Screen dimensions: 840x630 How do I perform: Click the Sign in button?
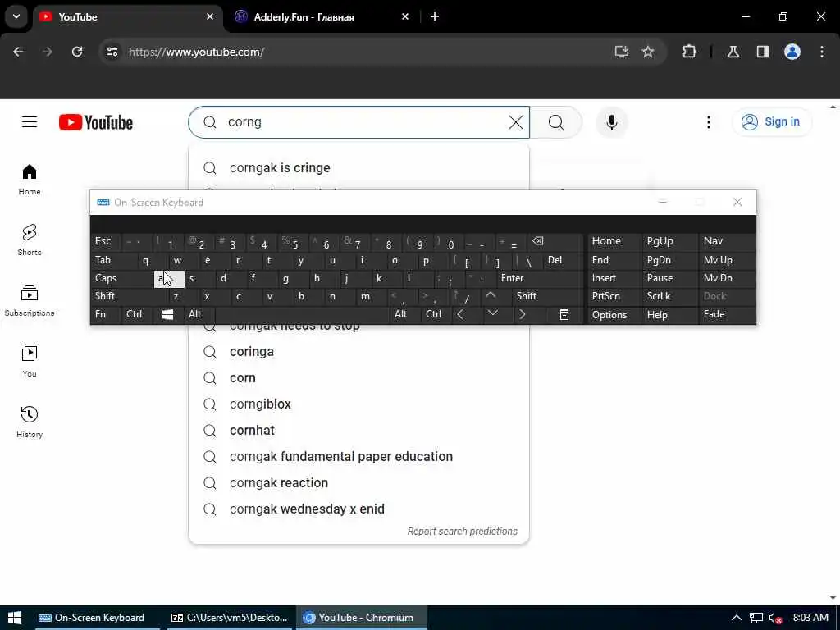tap(771, 122)
